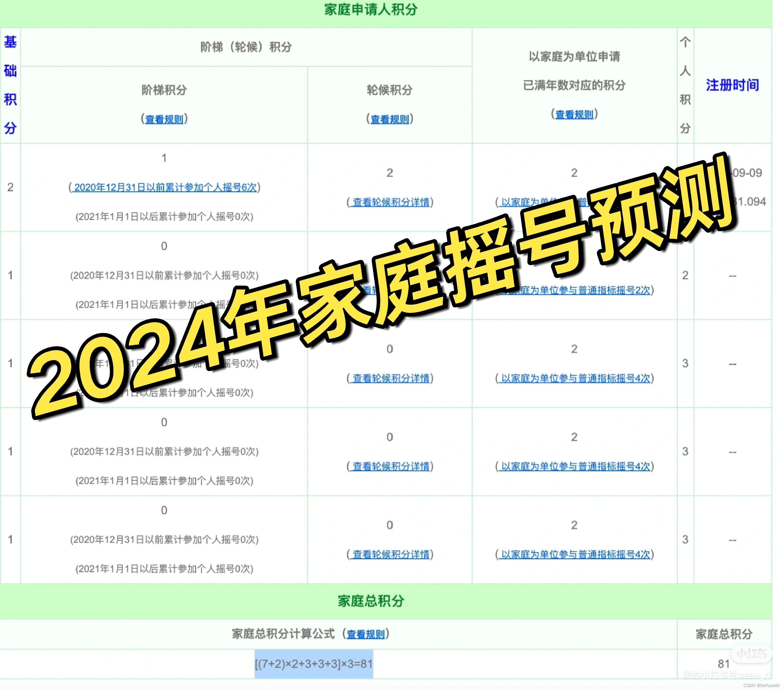Image resolution: width=784 pixels, height=690 pixels.
Task: Open 查看规则 link under 已满年数对应的积分 header
Action: pyautogui.click(x=574, y=114)
